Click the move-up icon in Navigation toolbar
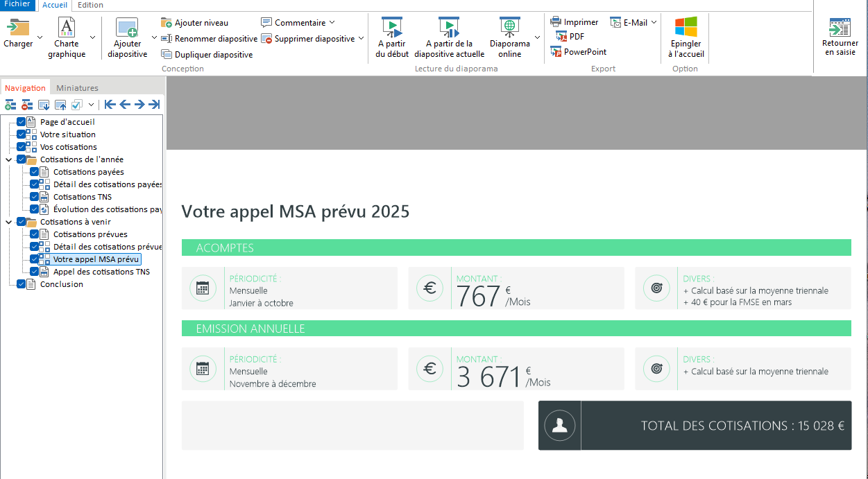868x479 pixels. pos(60,105)
